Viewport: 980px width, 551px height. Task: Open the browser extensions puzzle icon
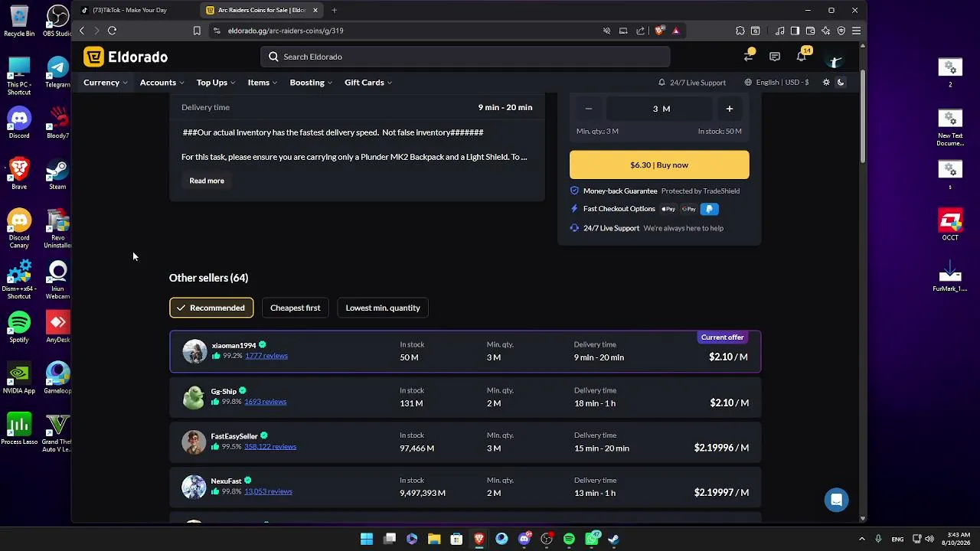tap(740, 31)
